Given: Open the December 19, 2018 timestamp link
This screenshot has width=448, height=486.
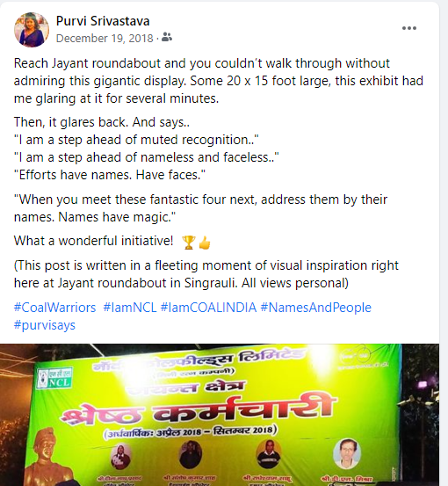Looking at the screenshot, I should click(x=105, y=38).
